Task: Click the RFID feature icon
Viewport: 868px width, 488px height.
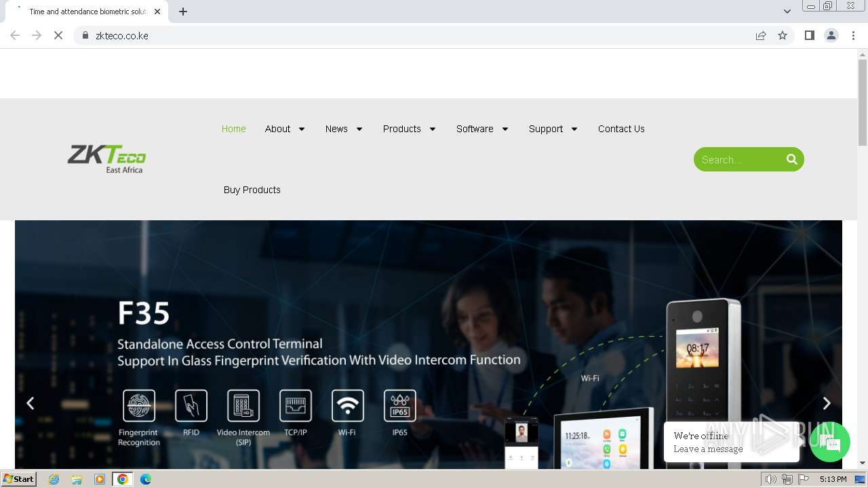Action: coord(191,405)
